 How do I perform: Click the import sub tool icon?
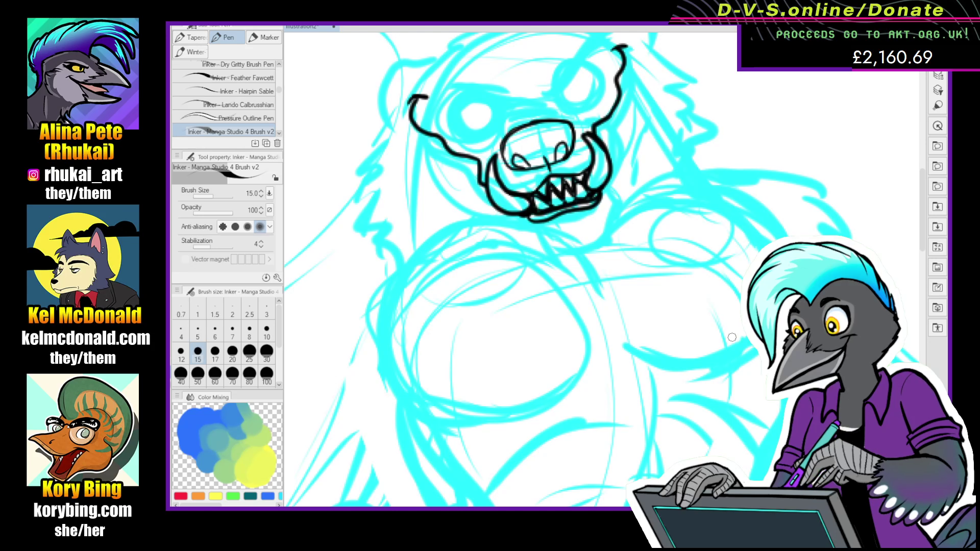pyautogui.click(x=255, y=143)
